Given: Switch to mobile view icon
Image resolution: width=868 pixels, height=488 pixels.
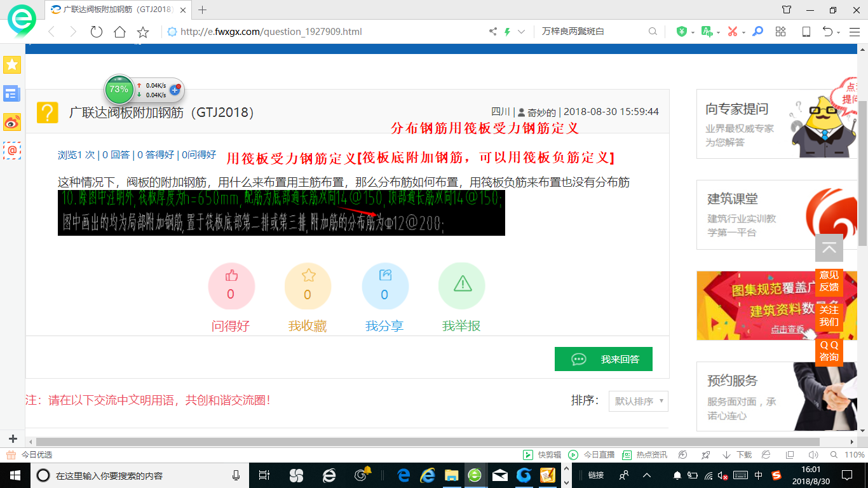Looking at the screenshot, I should 806,32.
